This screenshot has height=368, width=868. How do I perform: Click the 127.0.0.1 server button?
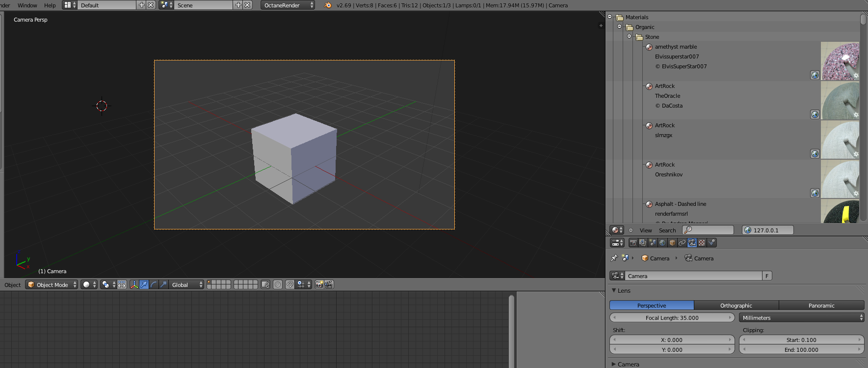[768, 230]
